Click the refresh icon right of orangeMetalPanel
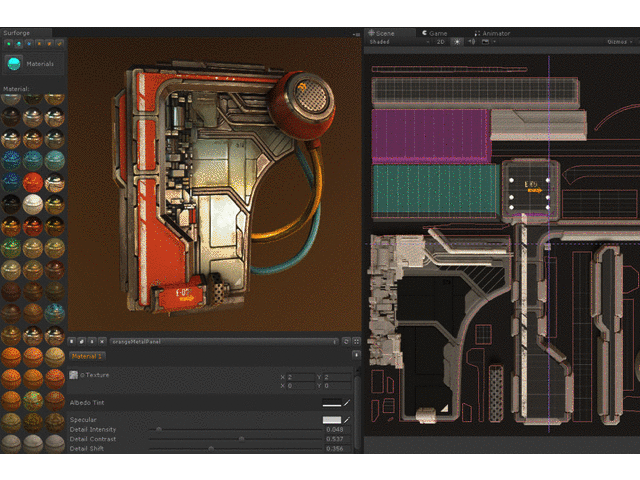The height and width of the screenshot is (480, 640). click(346, 342)
